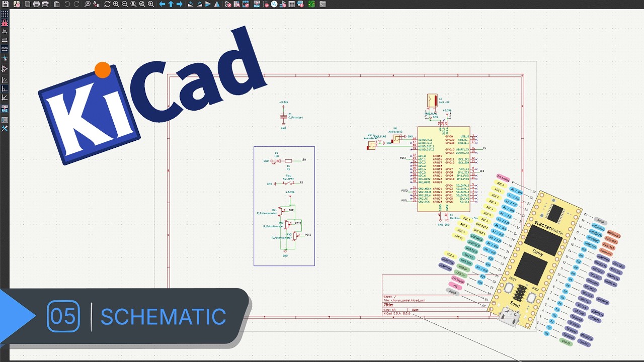Open the Find and Replace icon
The height and width of the screenshot is (362, 644).
96,4
